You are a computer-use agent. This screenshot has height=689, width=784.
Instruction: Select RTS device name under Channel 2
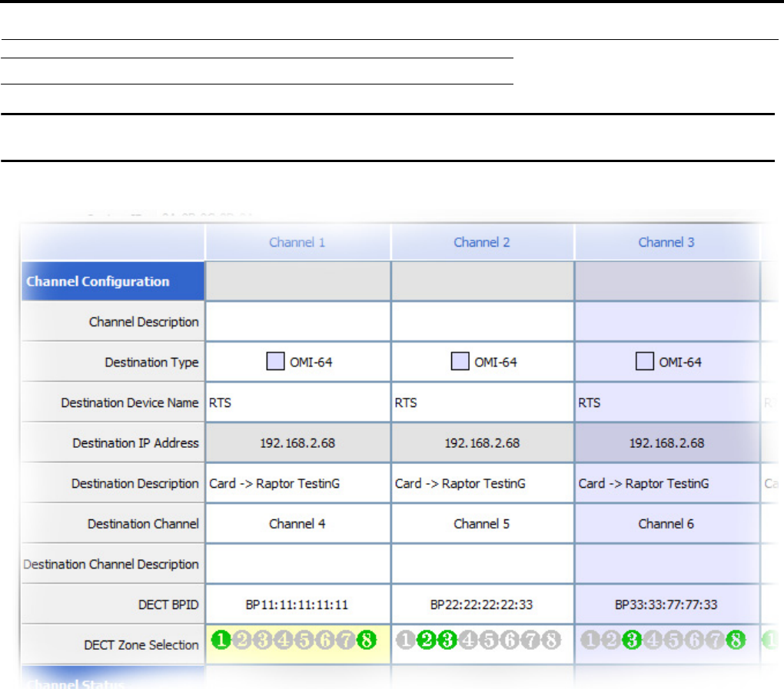point(406,402)
